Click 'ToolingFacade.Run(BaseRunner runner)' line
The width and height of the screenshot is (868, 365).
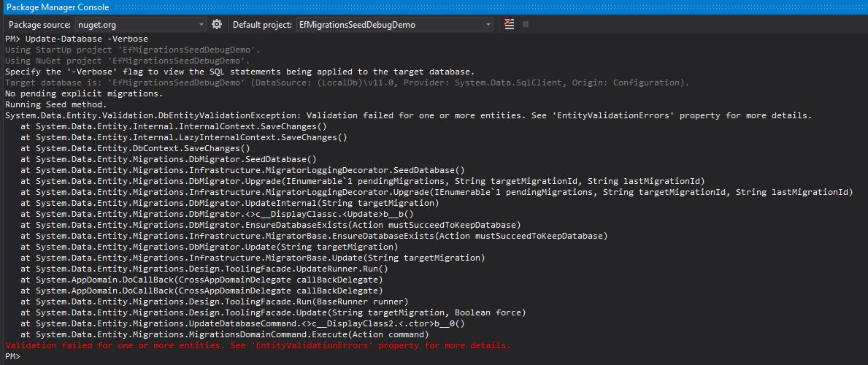tap(214, 302)
